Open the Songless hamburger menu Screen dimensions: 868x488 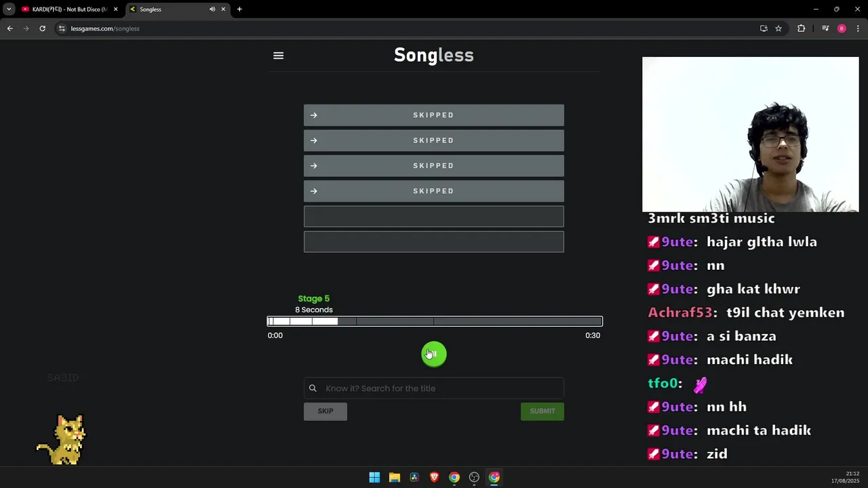(278, 56)
